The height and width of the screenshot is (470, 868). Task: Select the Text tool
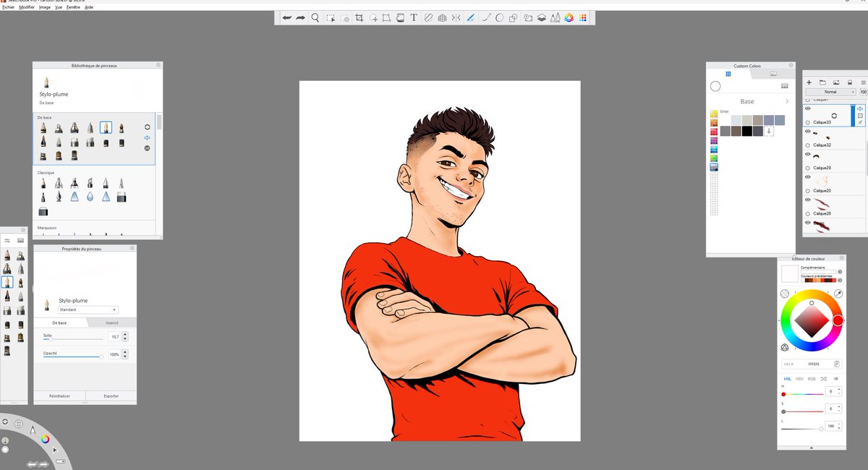coord(414,18)
